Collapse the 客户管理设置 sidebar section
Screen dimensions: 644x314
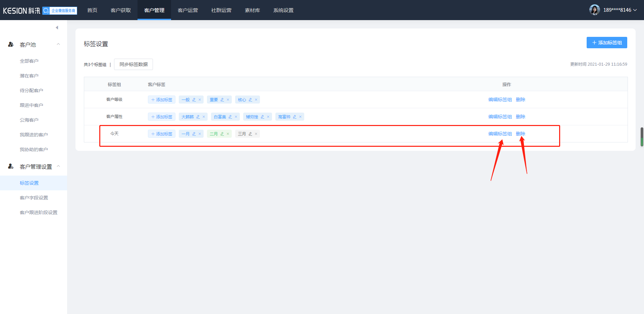[x=58, y=166]
